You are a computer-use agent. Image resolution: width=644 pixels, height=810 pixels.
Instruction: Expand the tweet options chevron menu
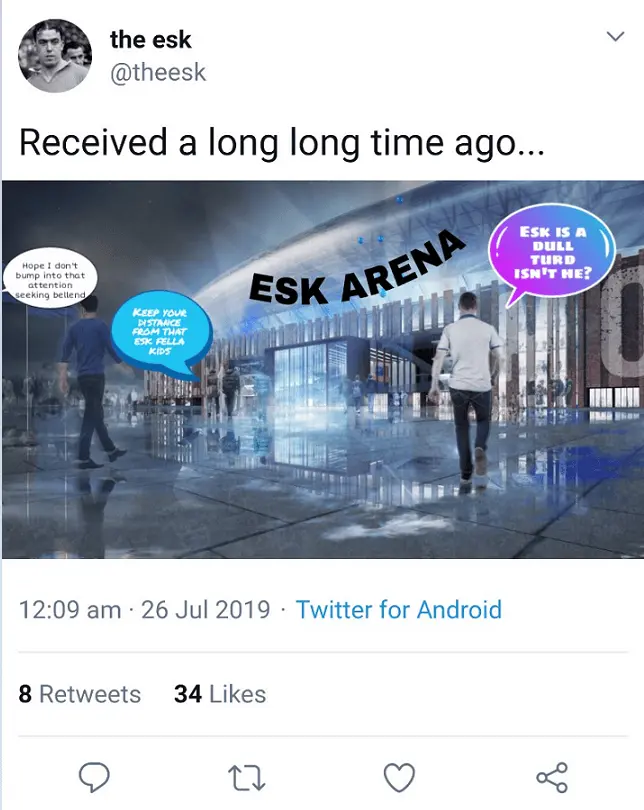[616, 36]
